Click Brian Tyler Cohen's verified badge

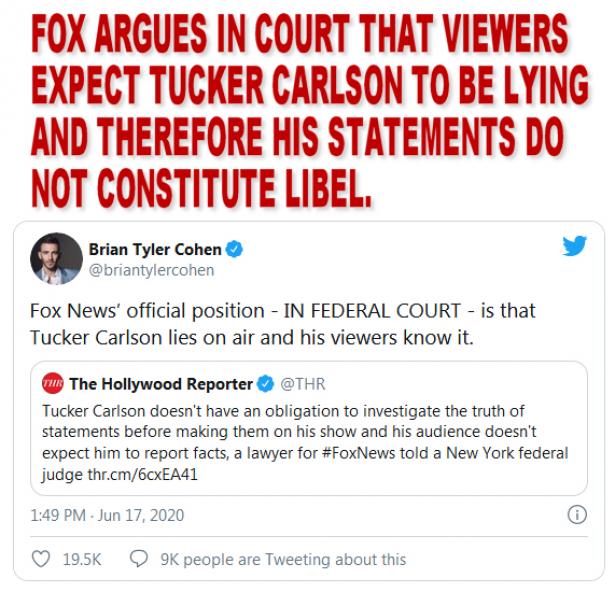pos(234,250)
